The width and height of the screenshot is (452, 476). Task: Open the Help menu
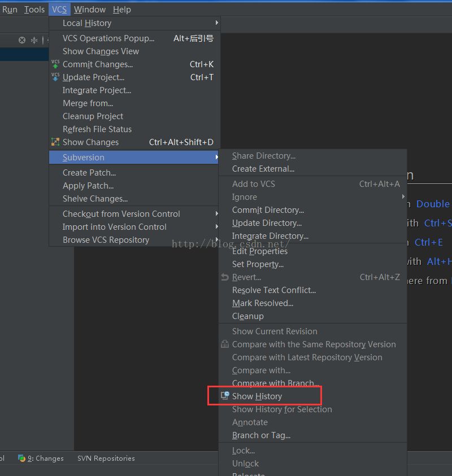pos(122,10)
